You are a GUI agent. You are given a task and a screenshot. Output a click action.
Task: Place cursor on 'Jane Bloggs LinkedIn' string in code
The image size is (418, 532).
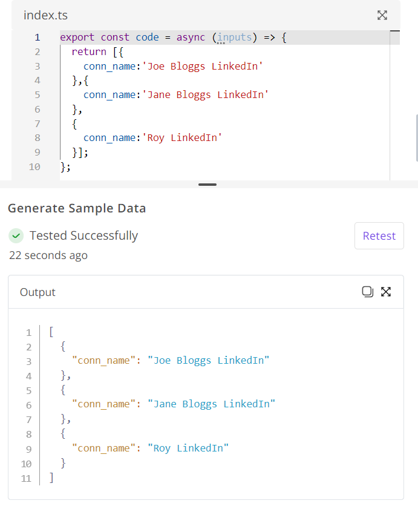tap(206, 94)
